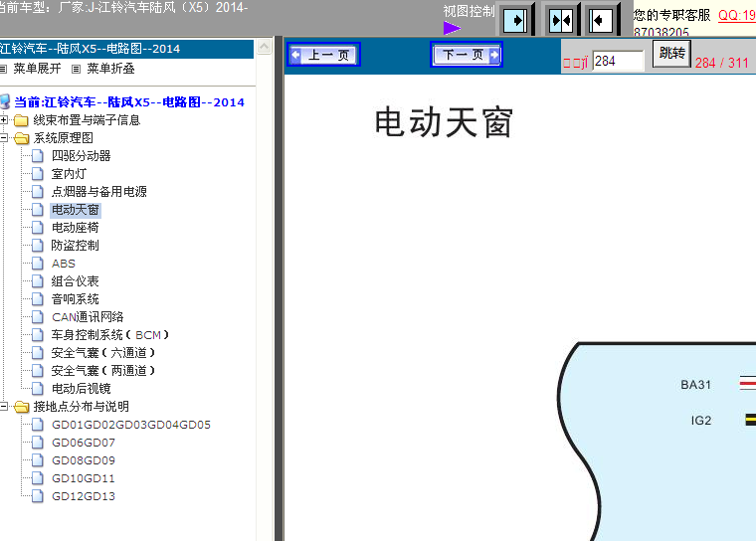Select the 线束布置与端子信息 tree node
This screenshot has width=756, height=541.
tap(87, 120)
